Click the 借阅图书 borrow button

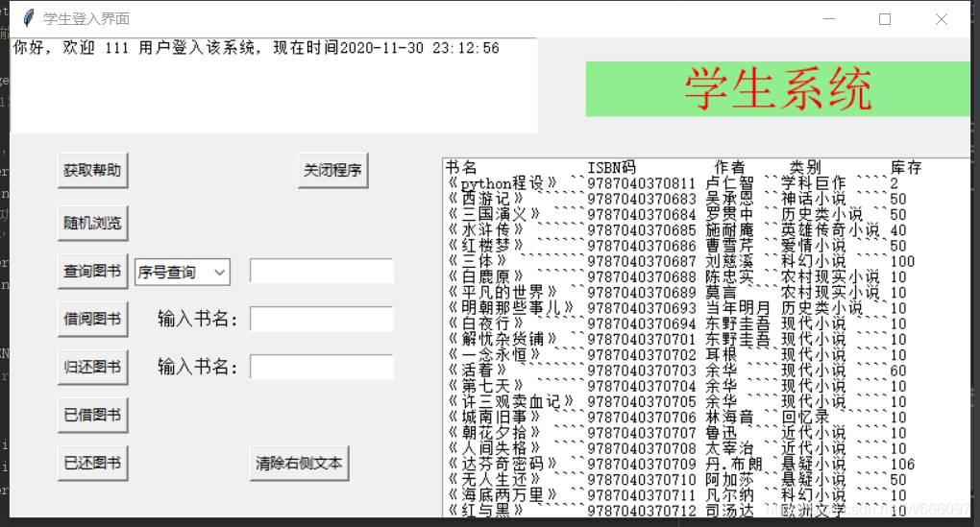click(92, 319)
